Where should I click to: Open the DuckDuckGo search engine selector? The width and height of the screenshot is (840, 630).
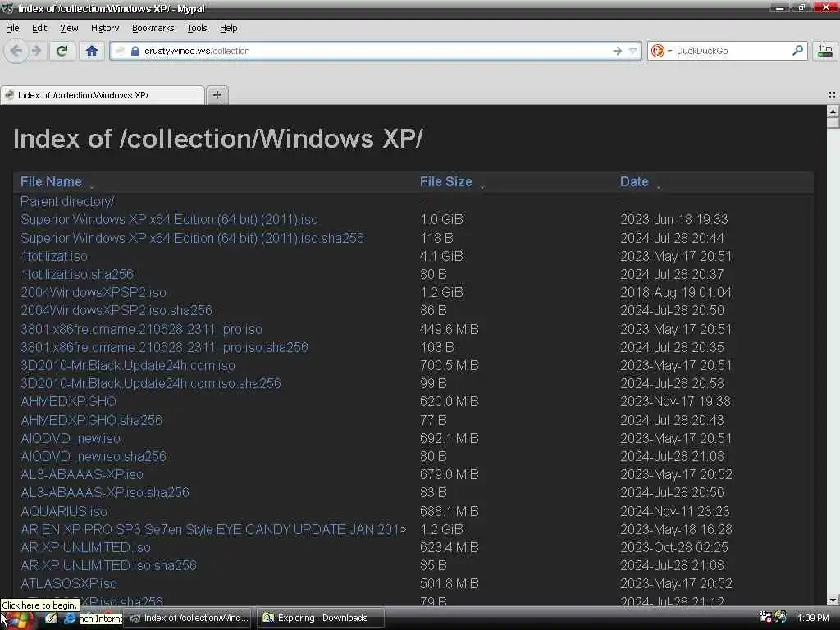tap(660, 51)
